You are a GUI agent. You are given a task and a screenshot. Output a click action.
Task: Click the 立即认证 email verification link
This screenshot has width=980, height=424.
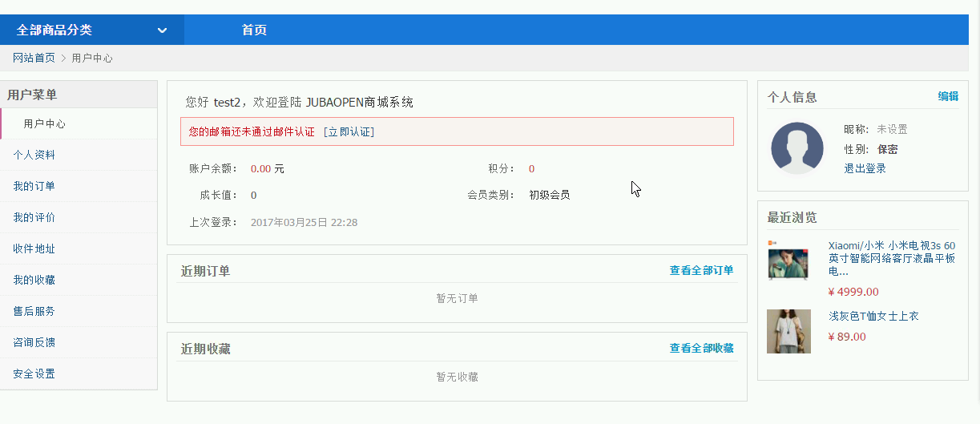(x=349, y=131)
